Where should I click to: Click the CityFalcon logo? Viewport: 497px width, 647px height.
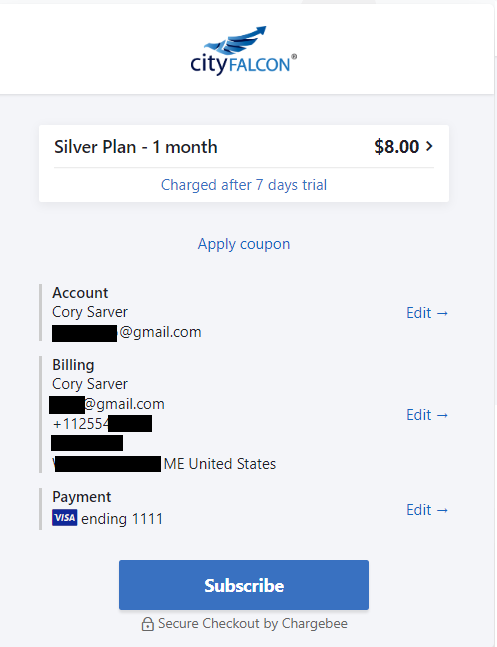(x=244, y=51)
